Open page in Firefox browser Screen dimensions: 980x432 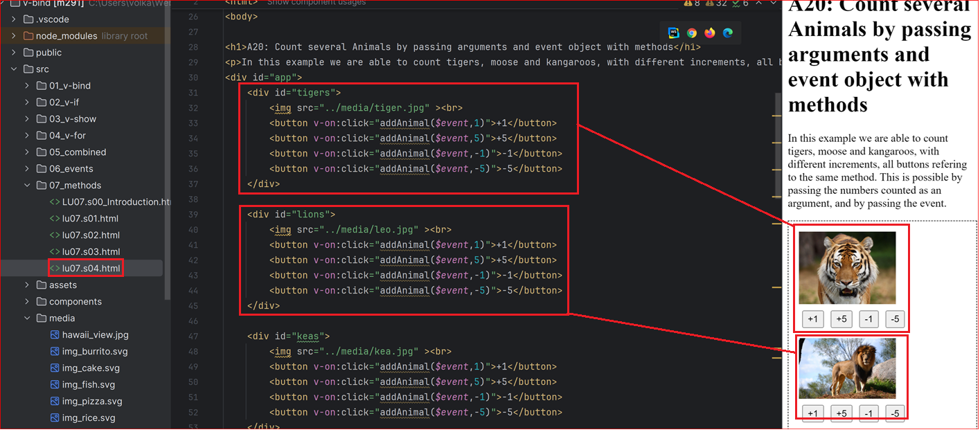[710, 33]
